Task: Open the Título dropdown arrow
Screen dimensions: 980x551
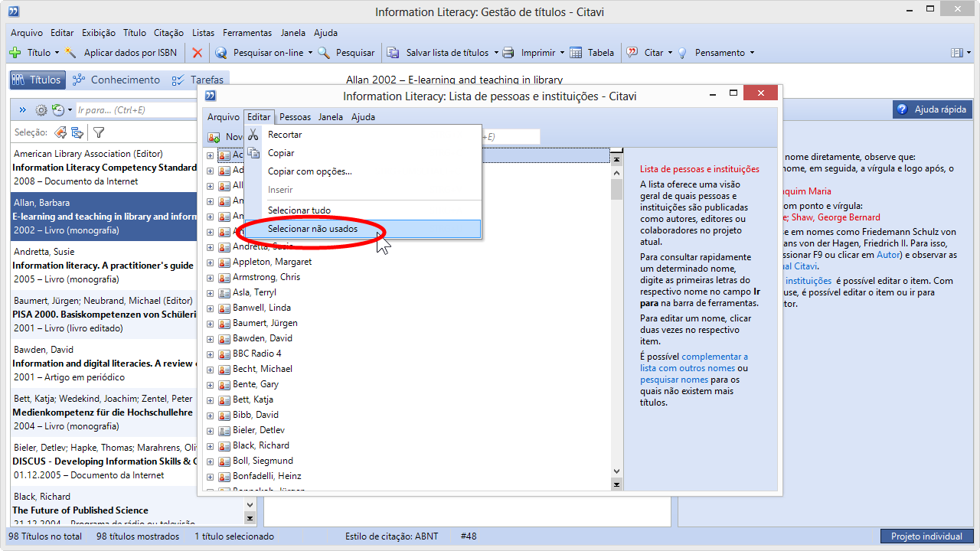Action: coord(57,53)
